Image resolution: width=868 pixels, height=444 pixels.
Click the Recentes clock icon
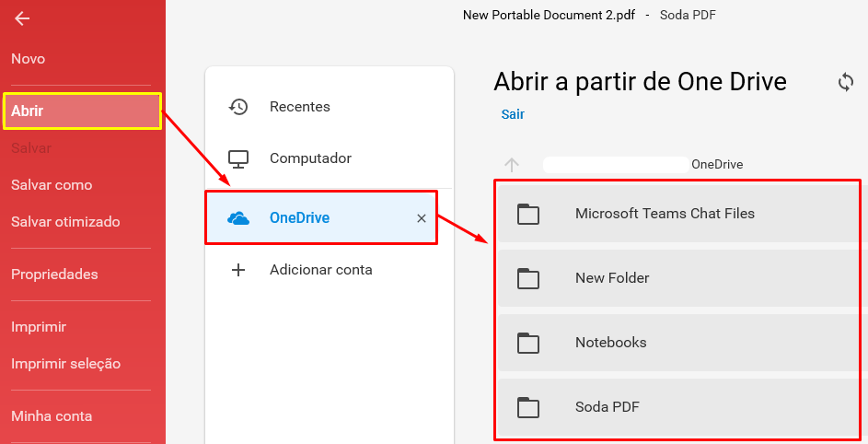(238, 107)
